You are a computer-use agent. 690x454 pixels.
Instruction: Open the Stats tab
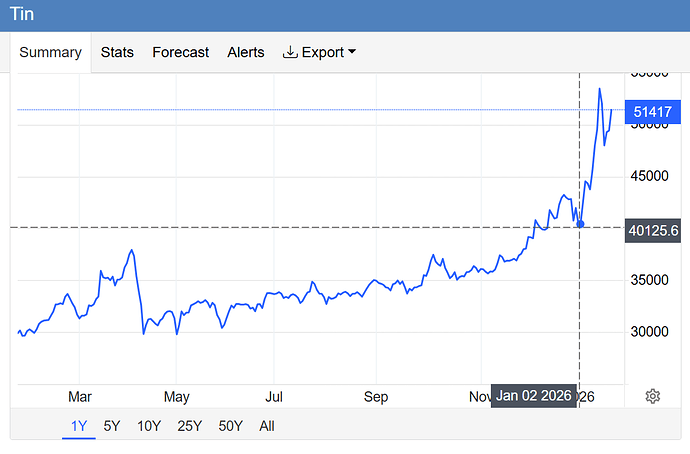(x=117, y=52)
